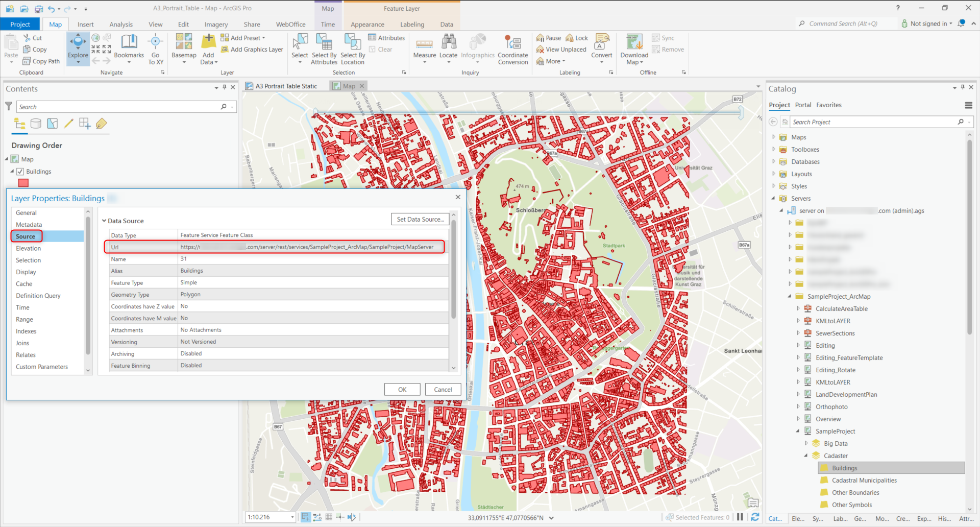This screenshot has width=980, height=527.
Task: Open Coordinate Conversion
Action: coord(512,49)
